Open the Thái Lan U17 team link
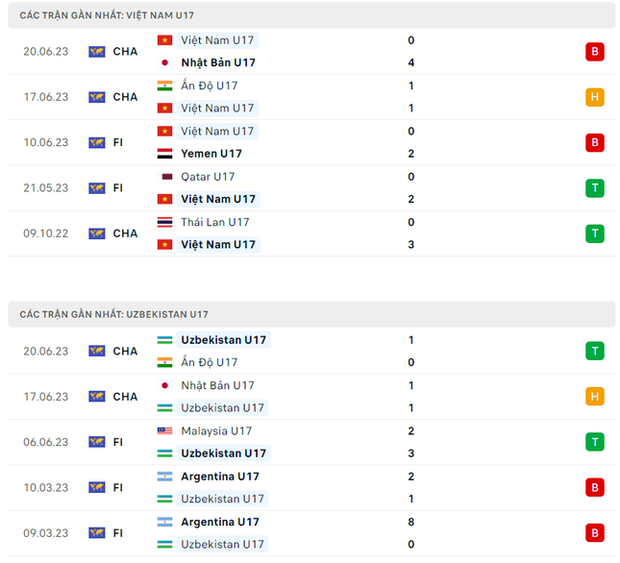Viewport: 620px width, 563px height. (x=215, y=222)
